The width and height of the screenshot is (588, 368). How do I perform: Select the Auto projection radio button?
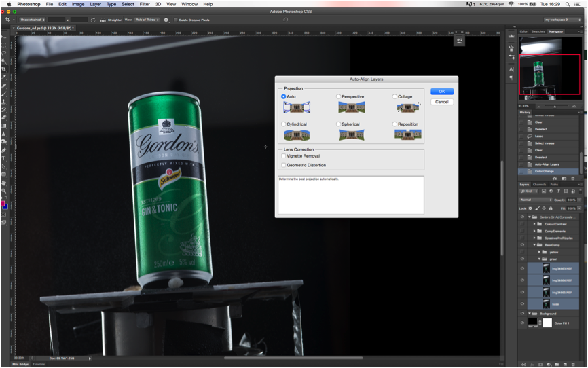(x=284, y=96)
